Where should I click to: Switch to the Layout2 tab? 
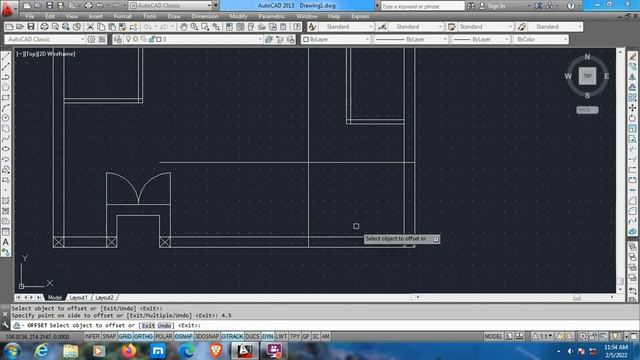[x=104, y=298]
